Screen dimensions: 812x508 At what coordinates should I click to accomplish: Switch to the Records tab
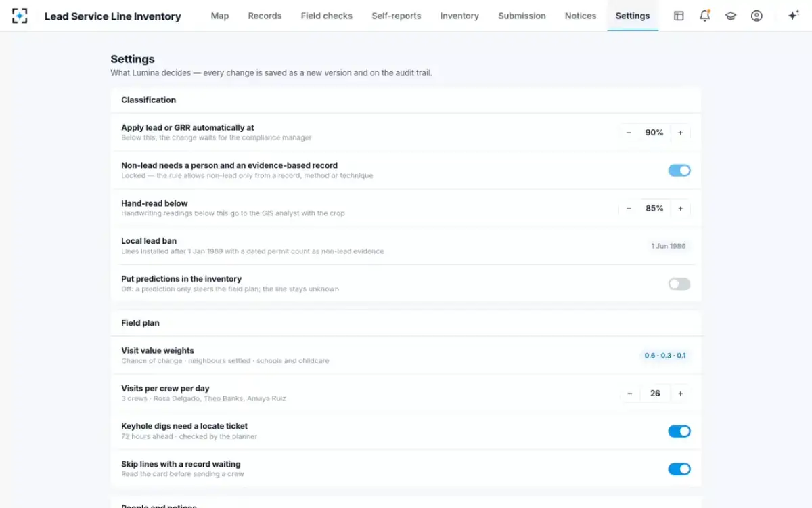(x=265, y=16)
